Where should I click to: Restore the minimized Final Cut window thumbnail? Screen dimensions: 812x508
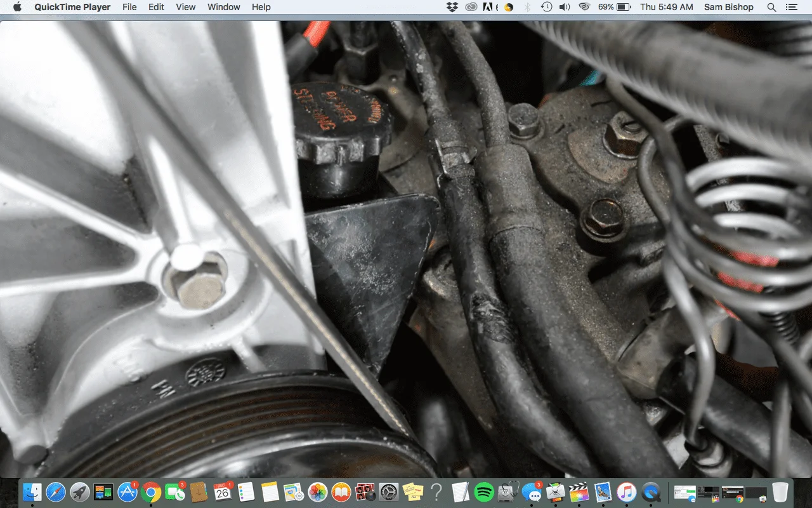click(709, 492)
